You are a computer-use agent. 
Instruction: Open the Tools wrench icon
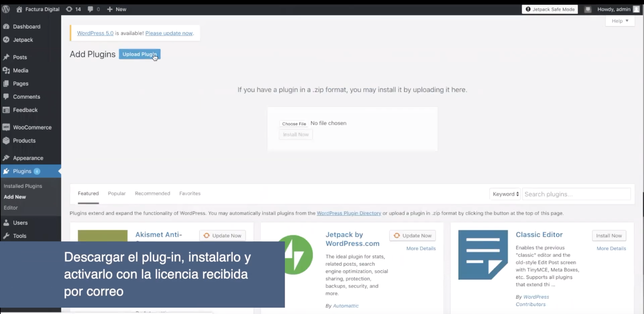(6, 236)
